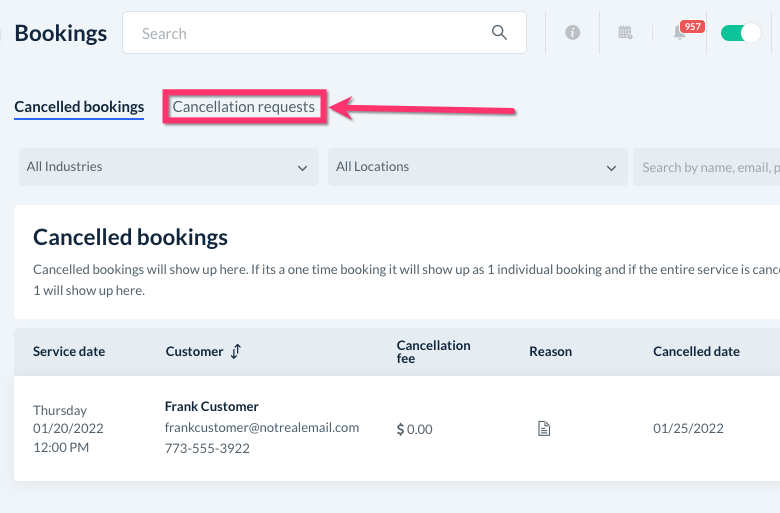Click the Service date column header
The height and width of the screenshot is (513, 780).
(x=69, y=352)
